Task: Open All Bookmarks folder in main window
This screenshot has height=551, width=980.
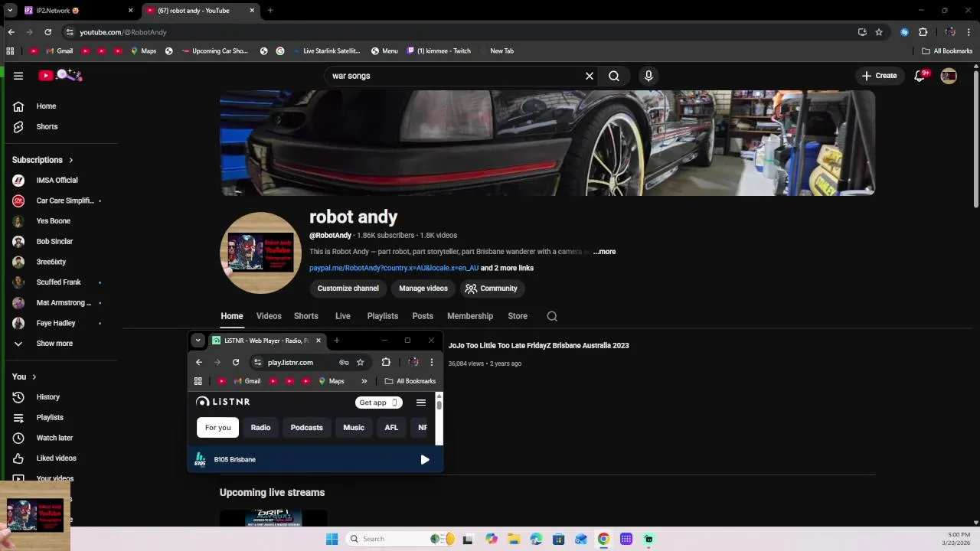Action: [947, 51]
